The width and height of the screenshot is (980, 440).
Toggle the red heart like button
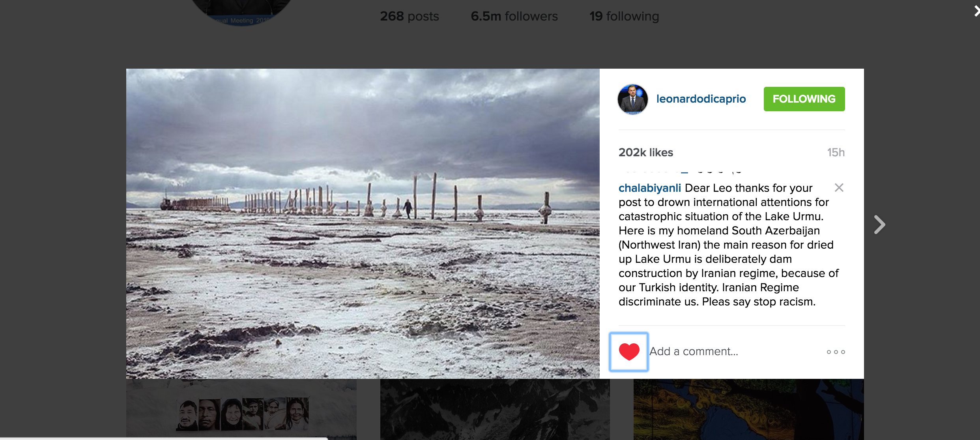click(629, 352)
